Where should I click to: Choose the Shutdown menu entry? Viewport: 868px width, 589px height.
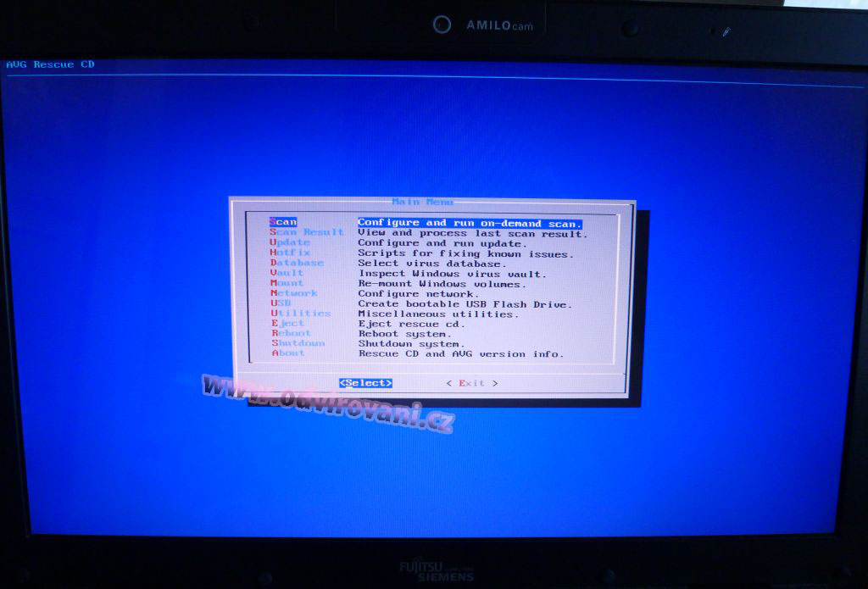298,342
